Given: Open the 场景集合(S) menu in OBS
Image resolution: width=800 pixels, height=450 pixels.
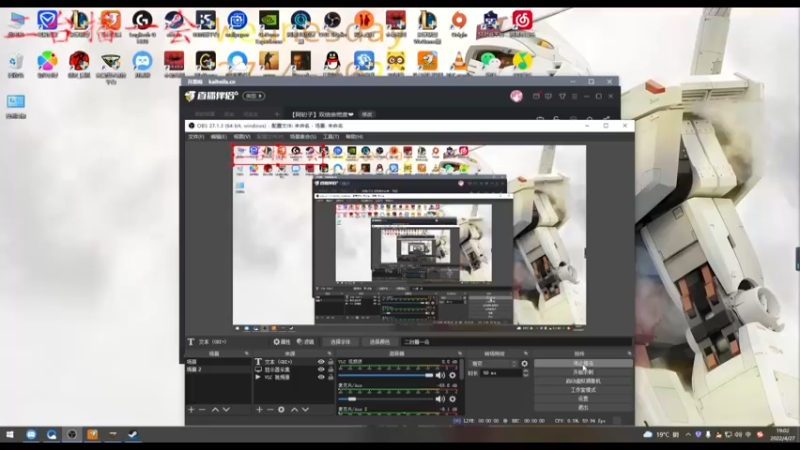Looking at the screenshot, I should pos(303,137).
